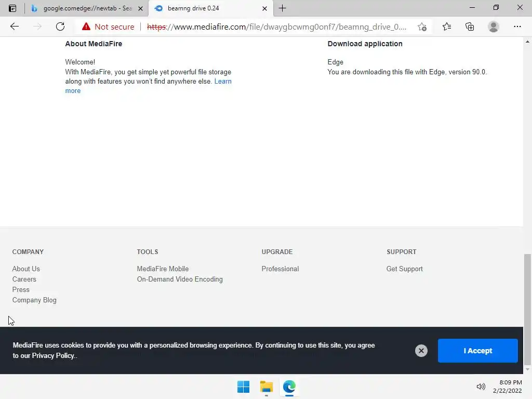Click the Refresh page icon
Screen dimensions: 532x399
click(60, 26)
